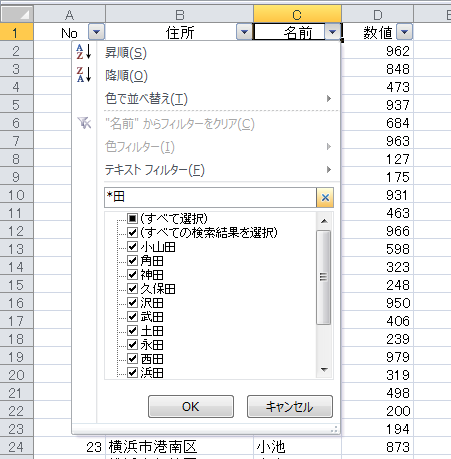The image size is (451, 459).
Task: Open the 住所 column filter dropdown
Action: click(244, 32)
